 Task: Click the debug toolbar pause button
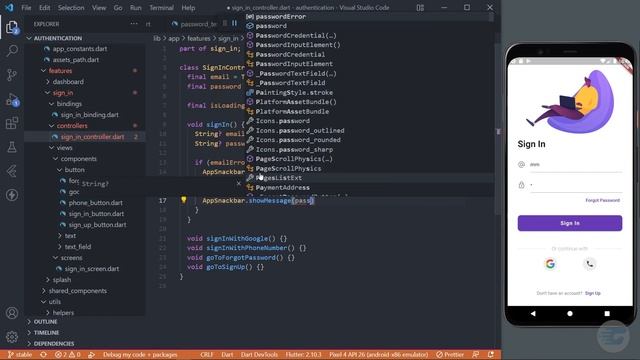[x=235, y=23]
